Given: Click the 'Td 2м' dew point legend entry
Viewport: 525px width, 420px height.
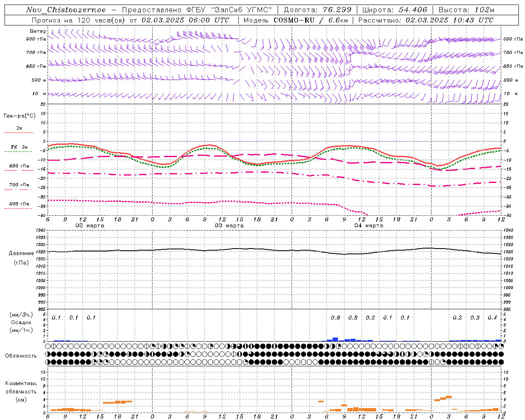Looking at the screenshot, I should tap(19, 147).
